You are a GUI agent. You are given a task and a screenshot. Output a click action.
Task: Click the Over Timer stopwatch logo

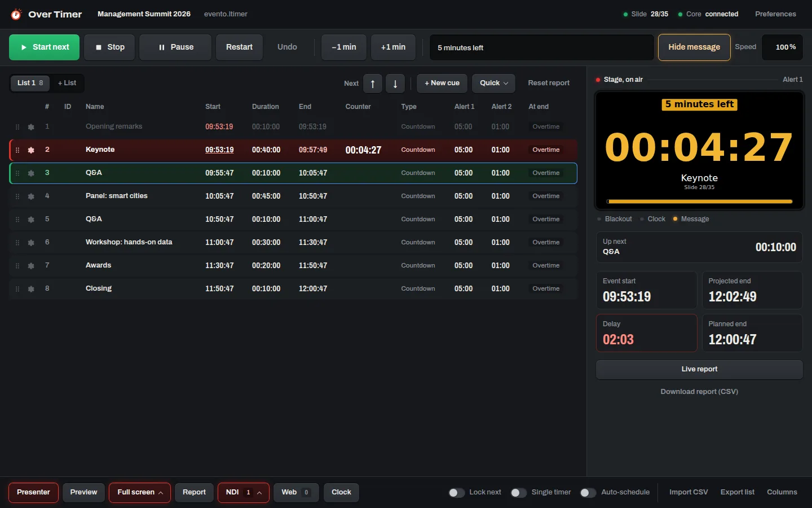tap(16, 14)
